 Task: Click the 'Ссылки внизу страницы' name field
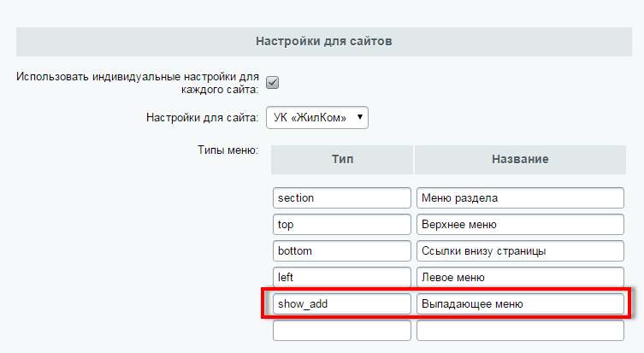tap(520, 250)
